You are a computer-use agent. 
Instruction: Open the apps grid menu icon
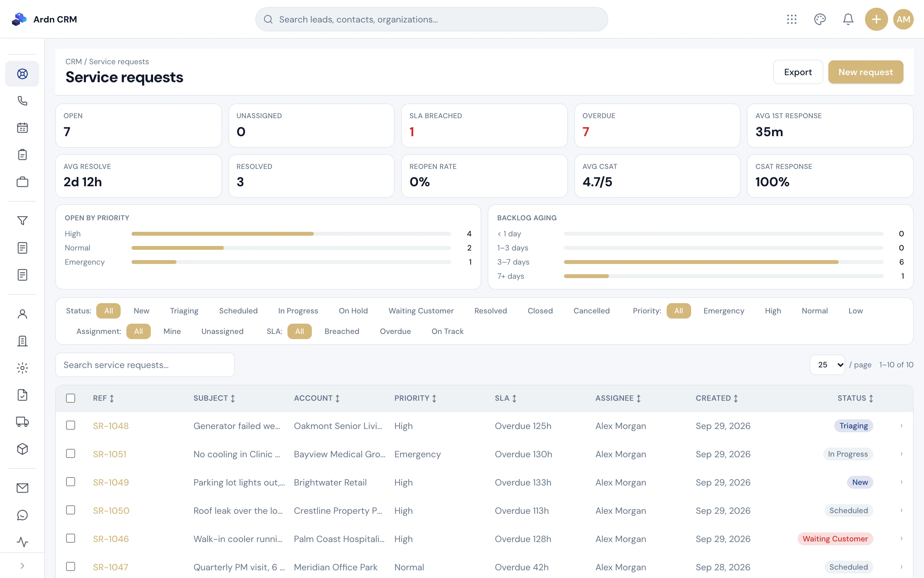point(791,19)
